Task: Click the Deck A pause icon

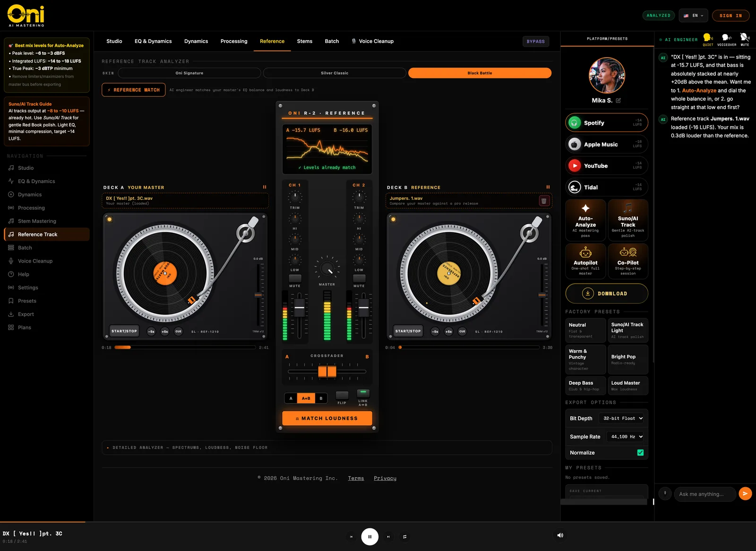Action: pos(265,187)
